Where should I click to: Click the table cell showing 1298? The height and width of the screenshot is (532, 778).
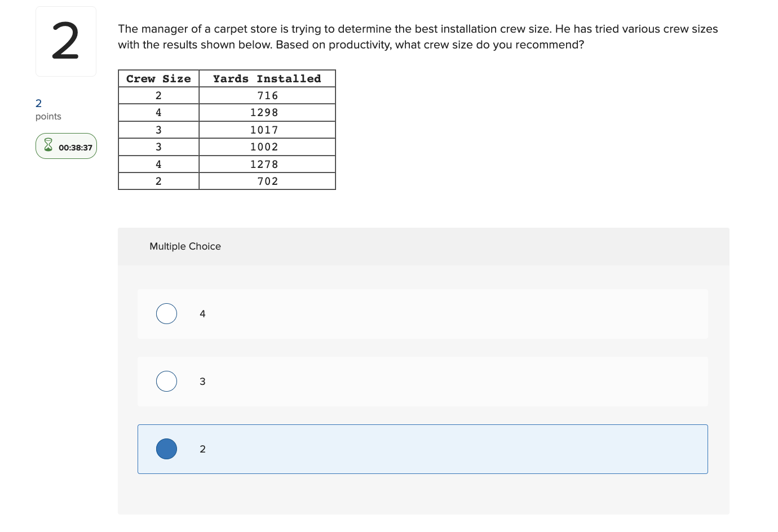(267, 112)
